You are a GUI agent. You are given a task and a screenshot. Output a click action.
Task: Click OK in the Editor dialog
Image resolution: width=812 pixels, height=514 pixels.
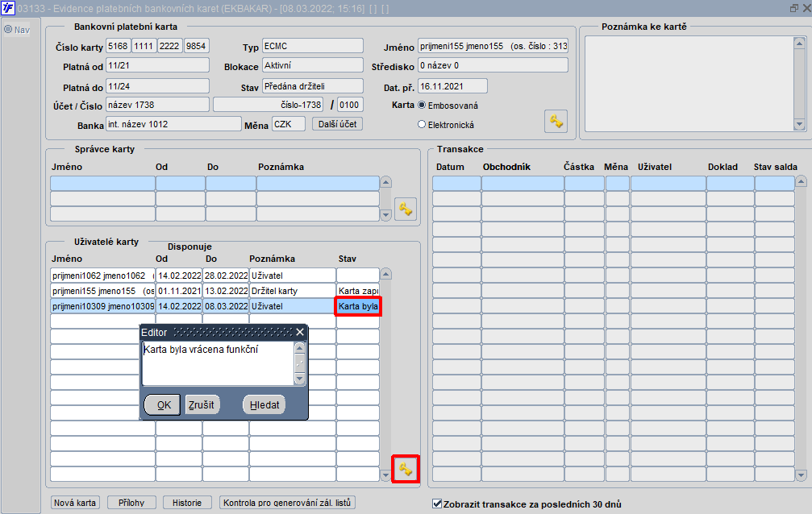click(x=163, y=404)
